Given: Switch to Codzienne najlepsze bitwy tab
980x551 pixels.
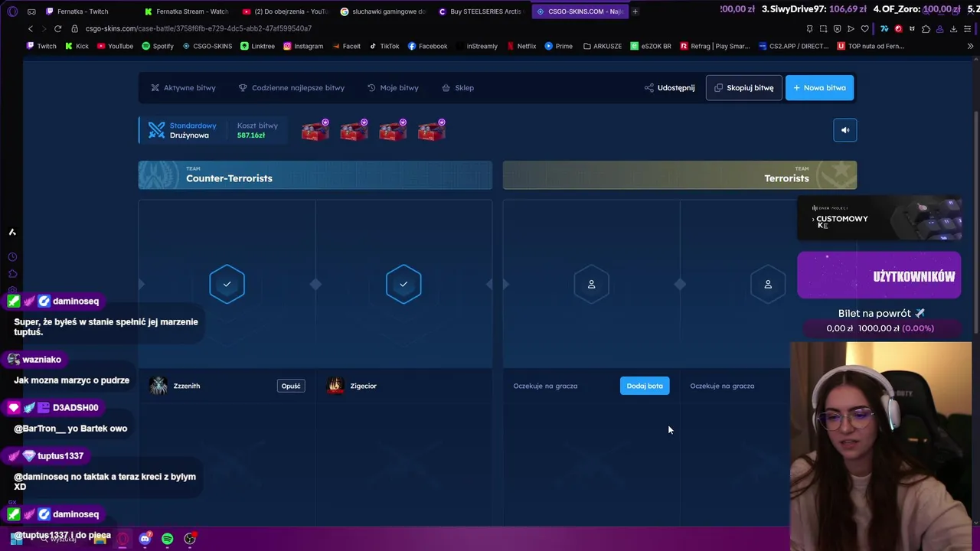Looking at the screenshot, I should pyautogui.click(x=291, y=88).
